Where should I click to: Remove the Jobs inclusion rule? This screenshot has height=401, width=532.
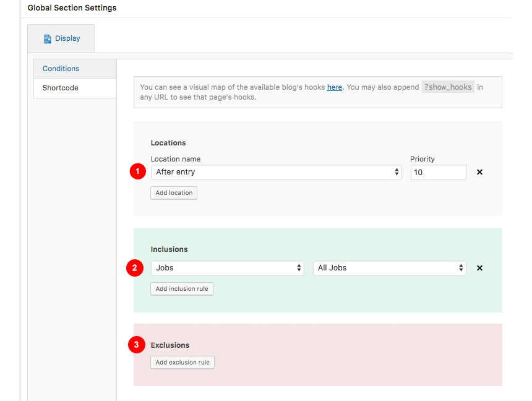click(479, 268)
